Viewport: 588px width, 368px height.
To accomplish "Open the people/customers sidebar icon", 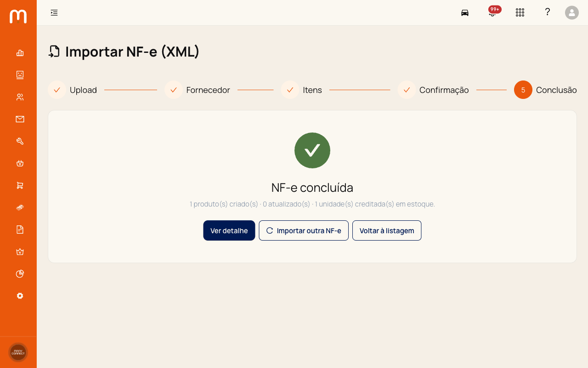I will (20, 97).
